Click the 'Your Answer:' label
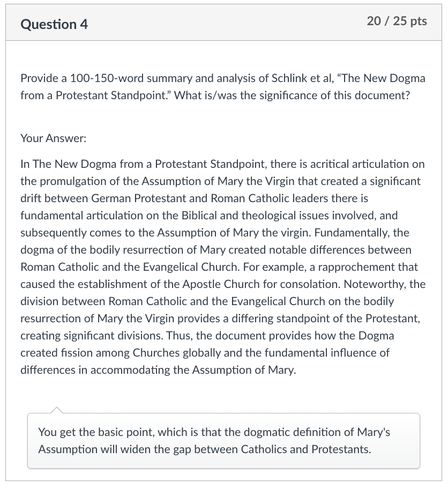The height and width of the screenshot is (488, 448). pyautogui.click(x=54, y=138)
